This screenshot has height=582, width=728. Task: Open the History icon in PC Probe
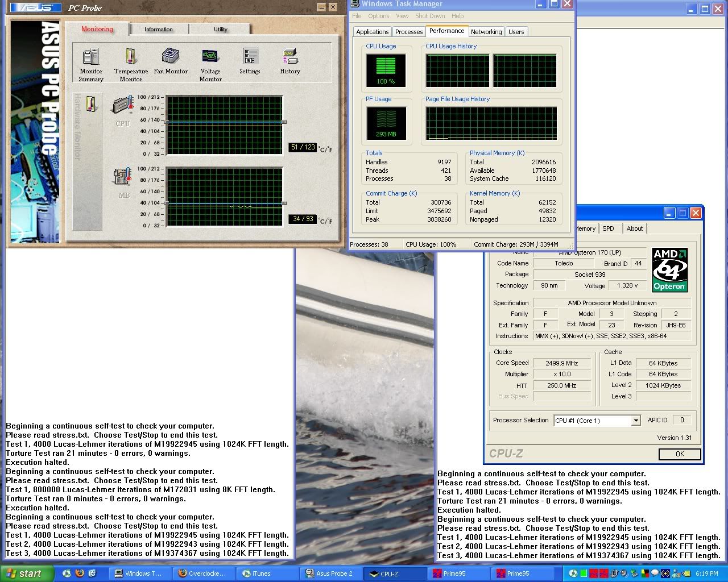point(290,61)
